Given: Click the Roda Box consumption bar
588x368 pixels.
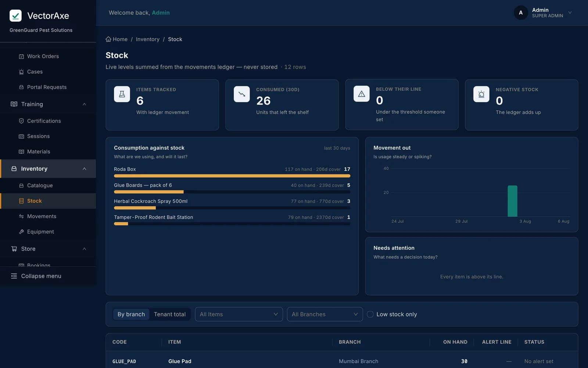Looking at the screenshot, I should coord(232,176).
